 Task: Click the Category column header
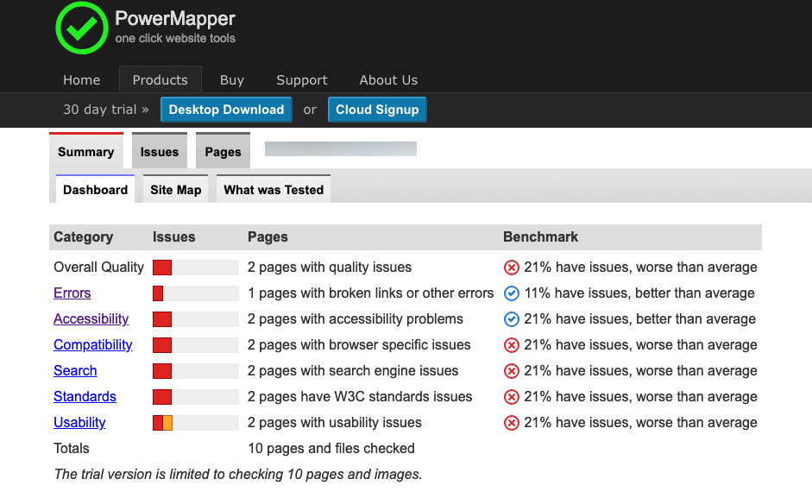tap(84, 236)
